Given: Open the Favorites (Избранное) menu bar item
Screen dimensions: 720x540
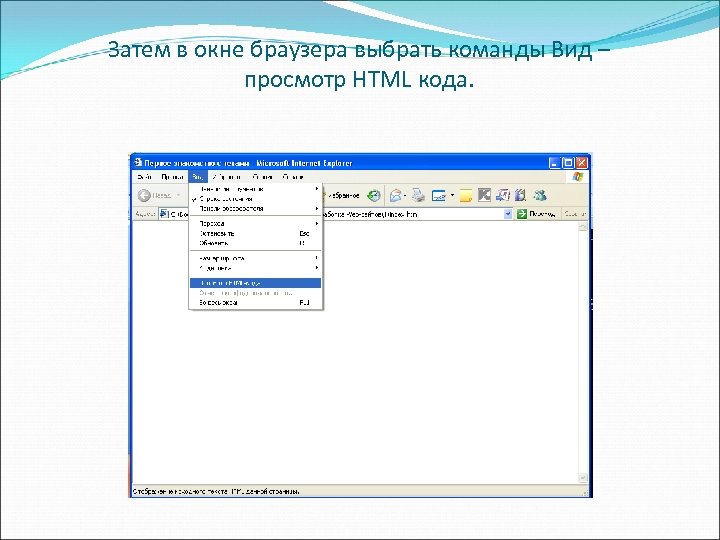Looking at the screenshot, I should click(227, 177).
